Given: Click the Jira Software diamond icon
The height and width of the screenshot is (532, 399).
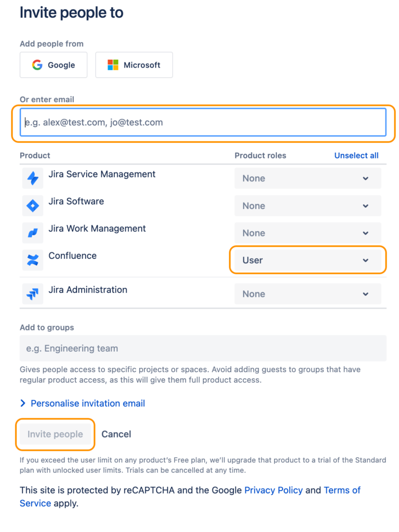Looking at the screenshot, I should (x=33, y=206).
